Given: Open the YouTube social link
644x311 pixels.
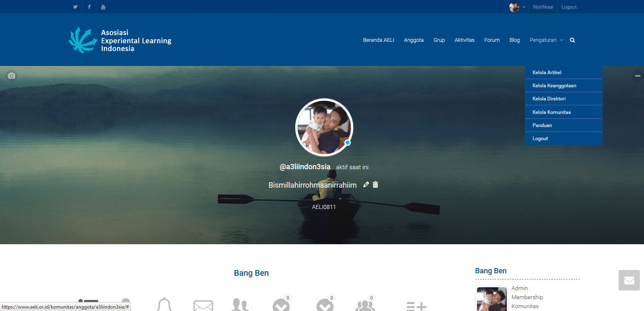Looking at the screenshot, I should coord(103,7).
